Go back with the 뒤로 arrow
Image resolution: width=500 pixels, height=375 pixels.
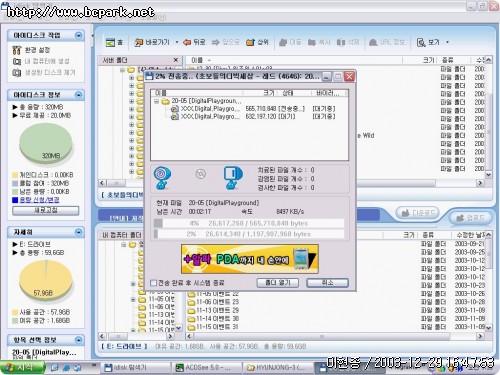195,42
